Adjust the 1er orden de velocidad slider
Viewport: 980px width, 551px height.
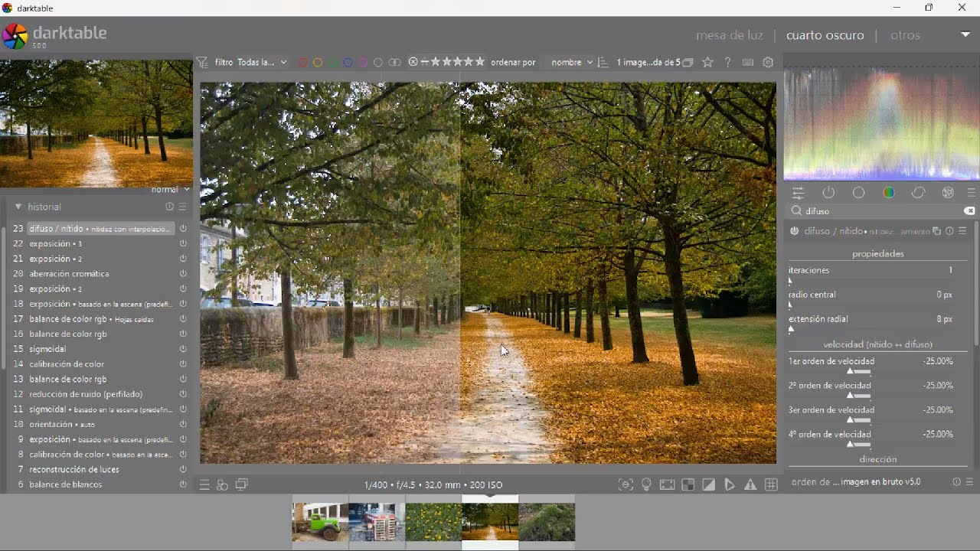[858, 372]
